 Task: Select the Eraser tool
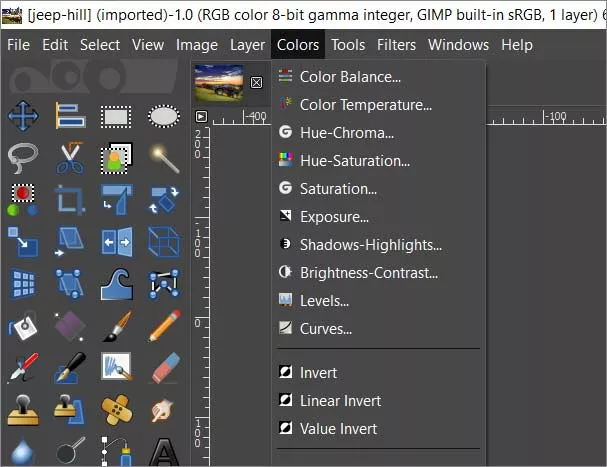(164, 368)
